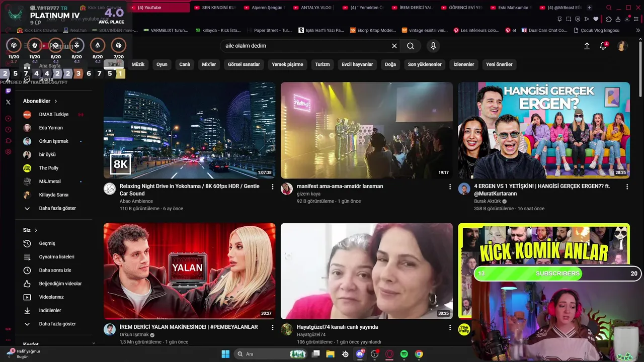Open the X (Twitter) icon in browser sidebar

pos(8,102)
